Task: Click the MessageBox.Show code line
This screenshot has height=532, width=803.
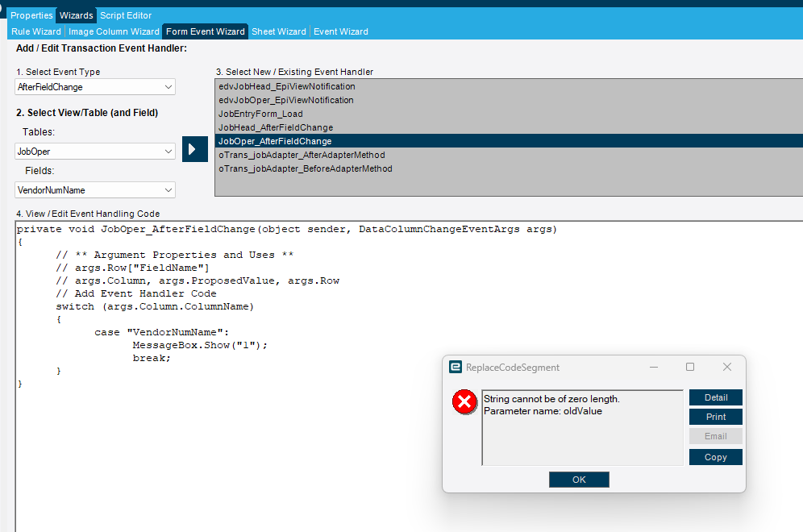Action: [200, 345]
